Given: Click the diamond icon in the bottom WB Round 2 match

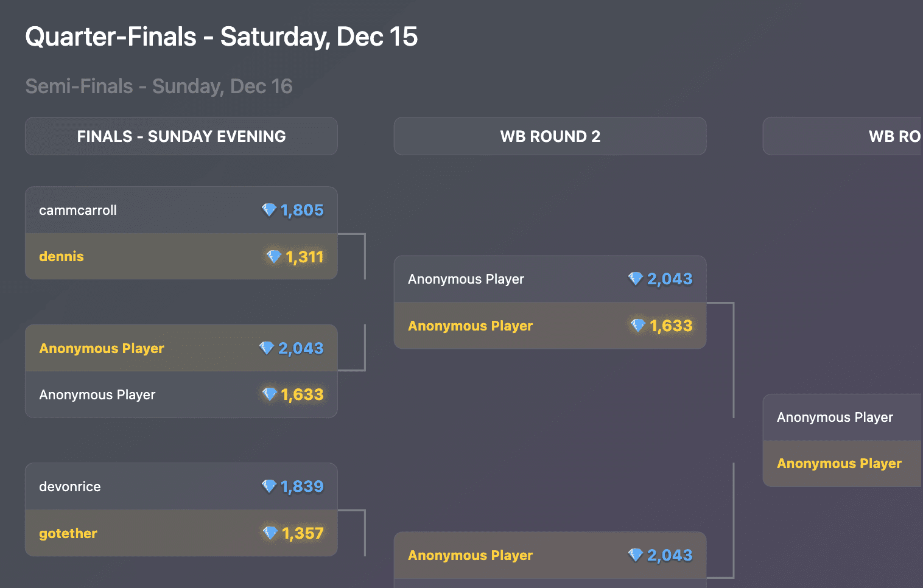Looking at the screenshot, I should click(636, 555).
